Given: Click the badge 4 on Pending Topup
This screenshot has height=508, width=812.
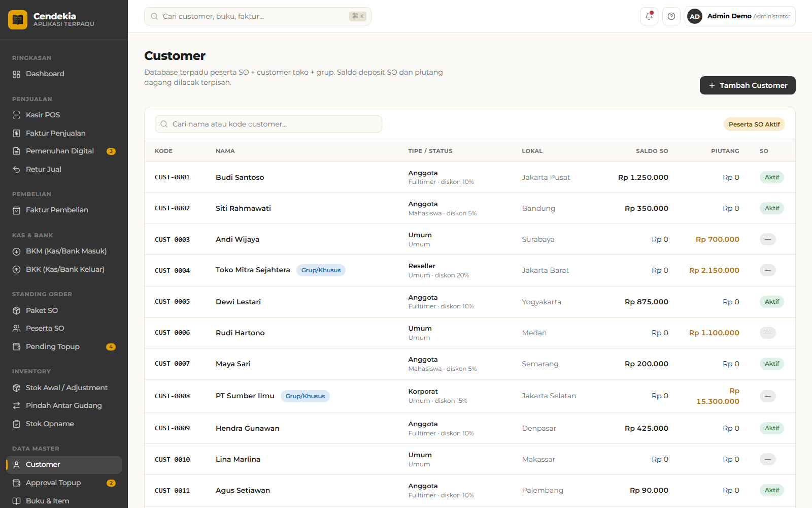Looking at the screenshot, I should pos(111,347).
